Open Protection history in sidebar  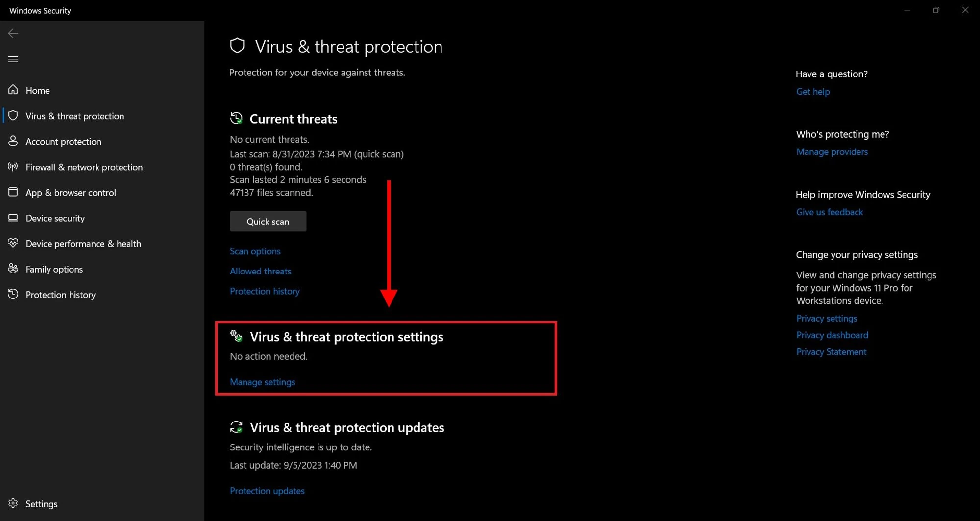(x=60, y=295)
